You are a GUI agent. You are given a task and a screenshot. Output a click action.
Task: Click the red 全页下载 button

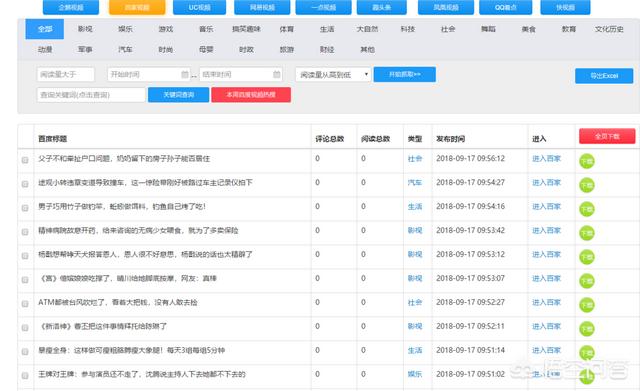point(607,136)
